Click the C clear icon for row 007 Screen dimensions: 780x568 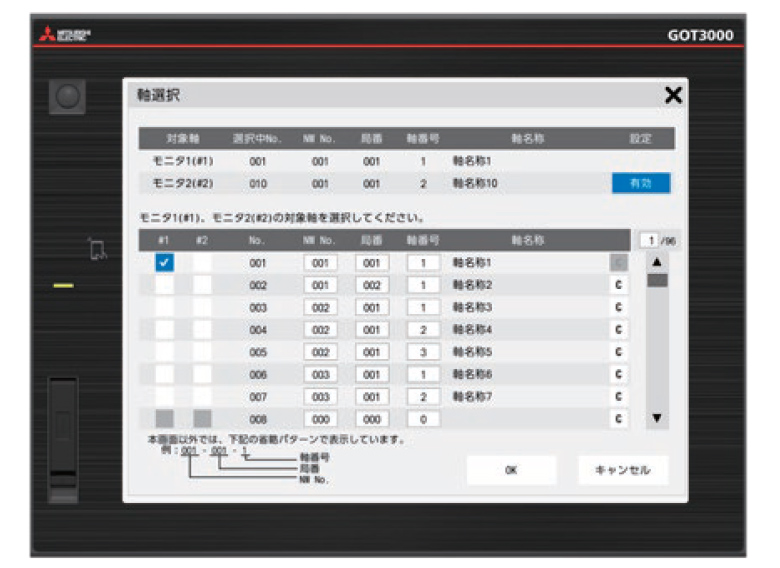[x=620, y=396]
